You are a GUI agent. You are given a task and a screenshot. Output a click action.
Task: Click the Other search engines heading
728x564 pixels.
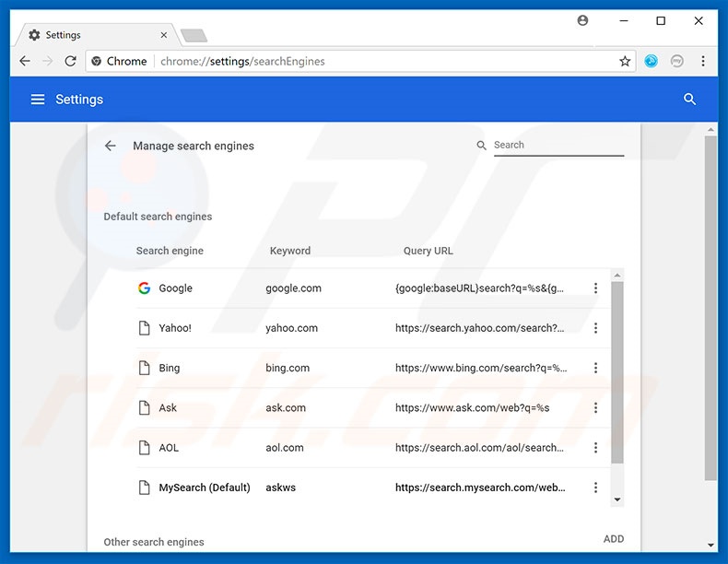pos(154,542)
